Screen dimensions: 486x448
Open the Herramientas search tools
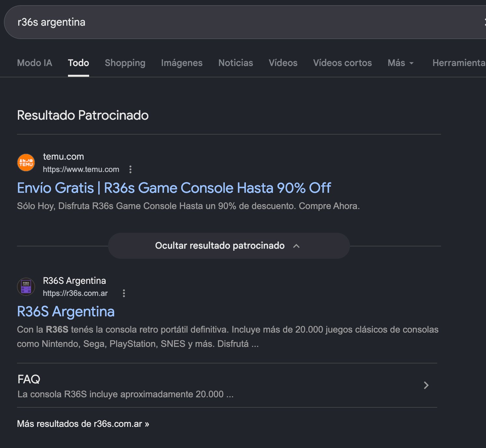pyautogui.click(x=459, y=63)
